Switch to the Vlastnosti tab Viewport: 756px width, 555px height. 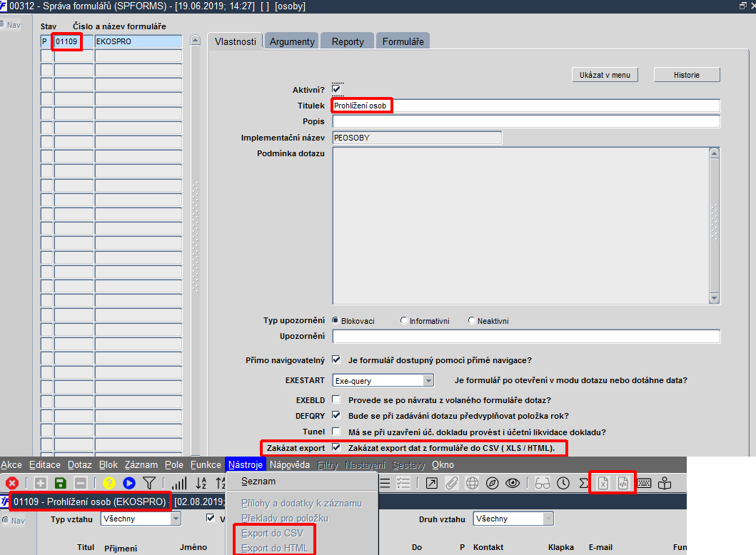(236, 41)
